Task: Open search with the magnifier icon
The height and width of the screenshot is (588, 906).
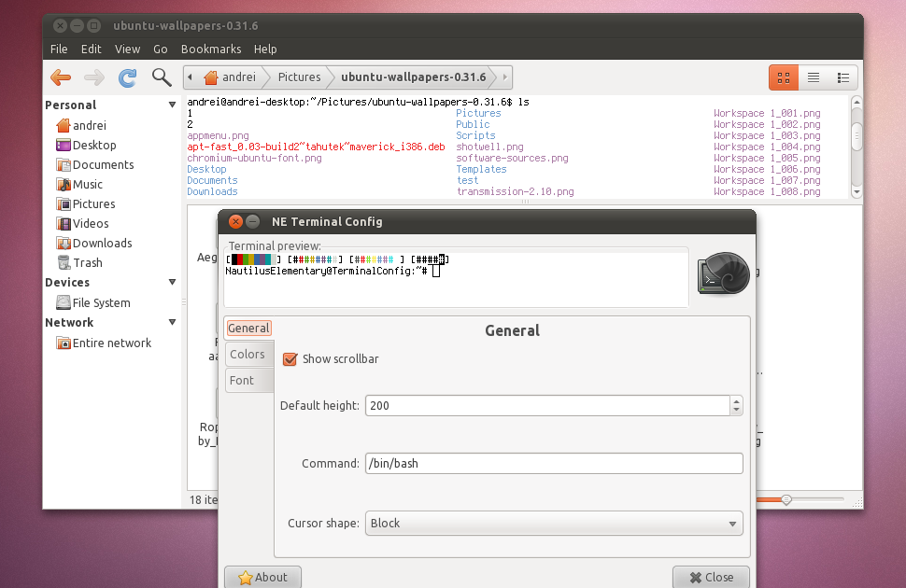Action: point(161,77)
